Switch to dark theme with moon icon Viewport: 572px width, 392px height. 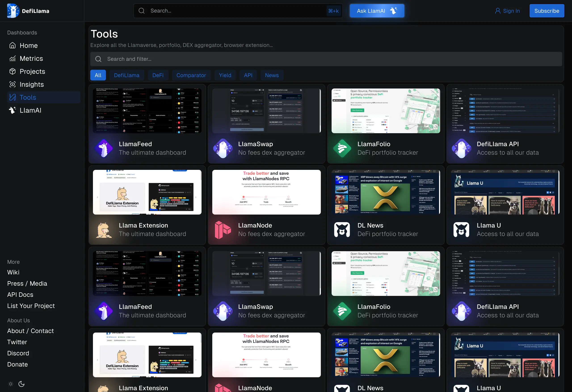[21, 384]
